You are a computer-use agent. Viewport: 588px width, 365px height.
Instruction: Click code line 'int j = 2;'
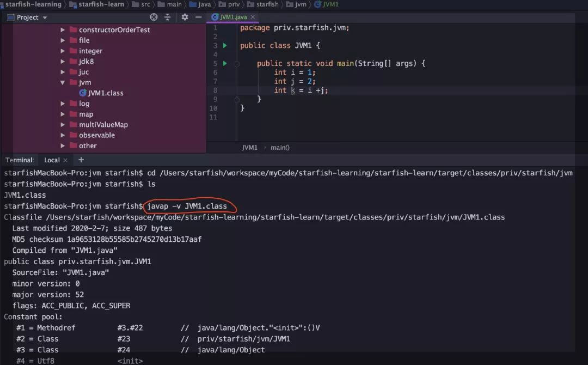295,81
